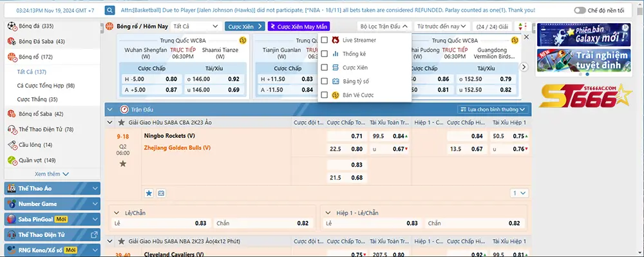Screen dimensions: 644x257
Task: Click the coin icon on Wuhan Shengfan card
Action: (x=242, y=40)
